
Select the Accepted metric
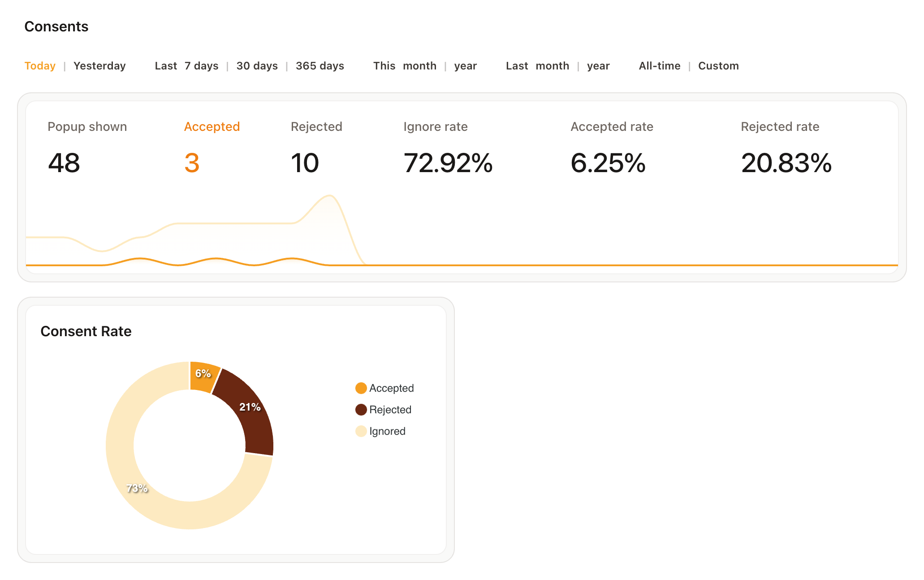pyautogui.click(x=212, y=127)
